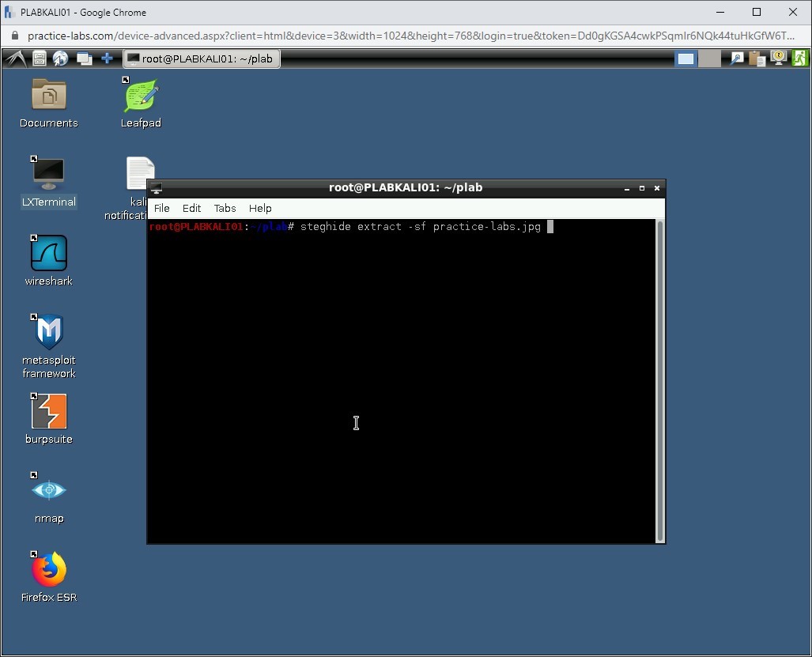812x657 pixels.
Task: Select the first workspace in pager
Action: click(x=685, y=59)
